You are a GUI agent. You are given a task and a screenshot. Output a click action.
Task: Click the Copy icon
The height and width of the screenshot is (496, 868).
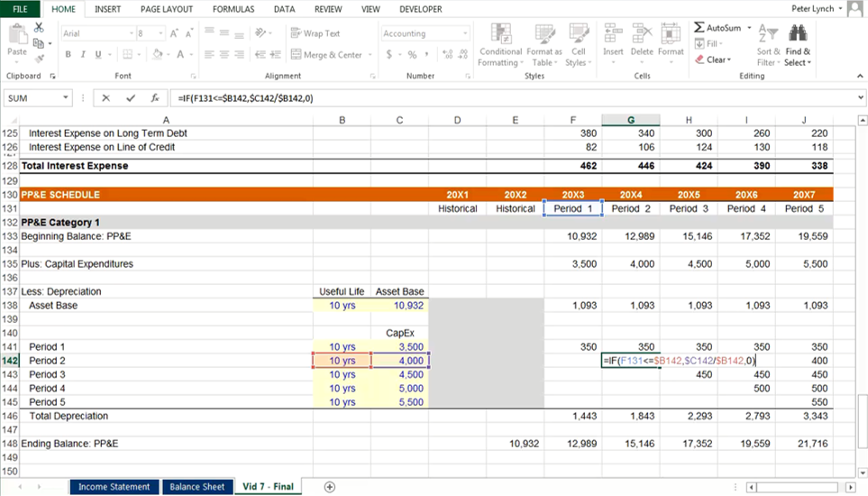pyautogui.click(x=38, y=42)
